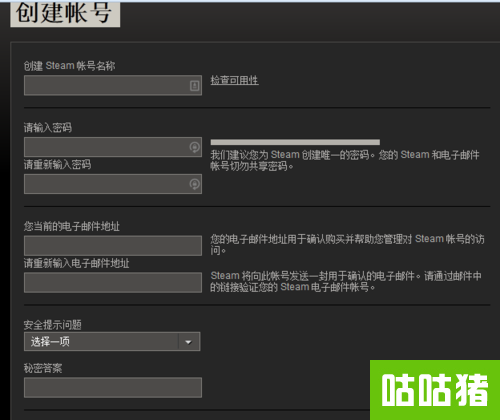Click the 安全提示问题 label
The width and height of the screenshot is (500, 420).
(x=52, y=325)
